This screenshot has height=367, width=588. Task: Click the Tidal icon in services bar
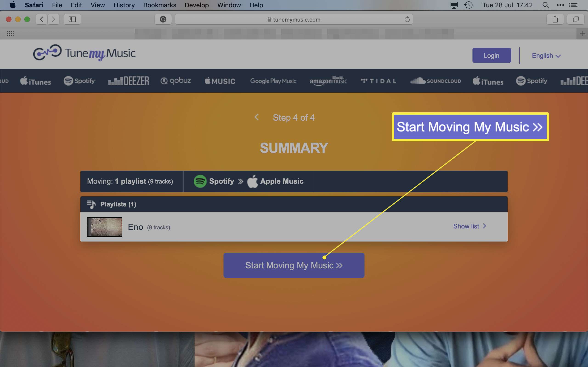(378, 81)
